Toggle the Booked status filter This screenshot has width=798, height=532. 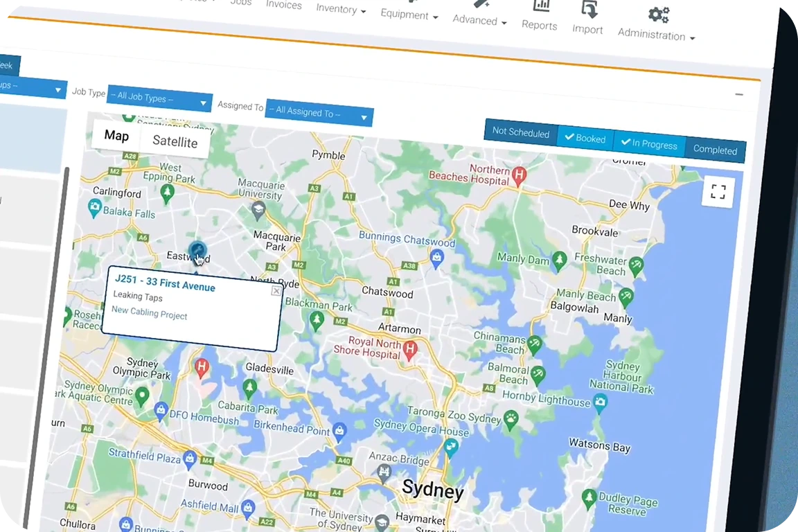click(585, 138)
